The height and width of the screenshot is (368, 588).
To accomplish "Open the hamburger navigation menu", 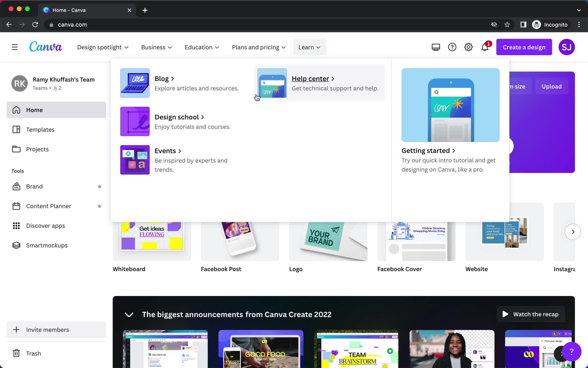I will 15,47.
